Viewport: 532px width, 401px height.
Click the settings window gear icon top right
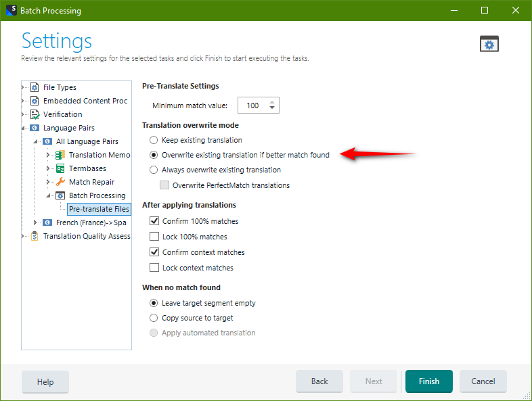[489, 44]
